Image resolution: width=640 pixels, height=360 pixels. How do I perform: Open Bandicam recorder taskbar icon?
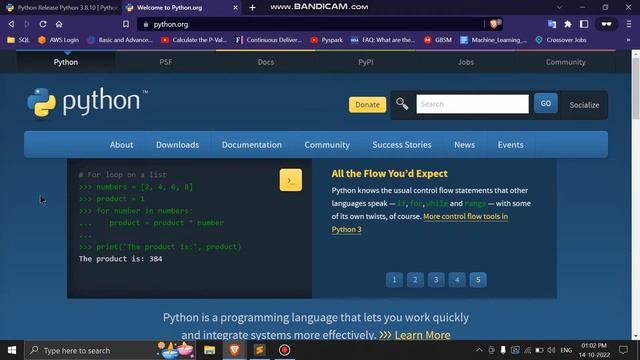(x=285, y=350)
